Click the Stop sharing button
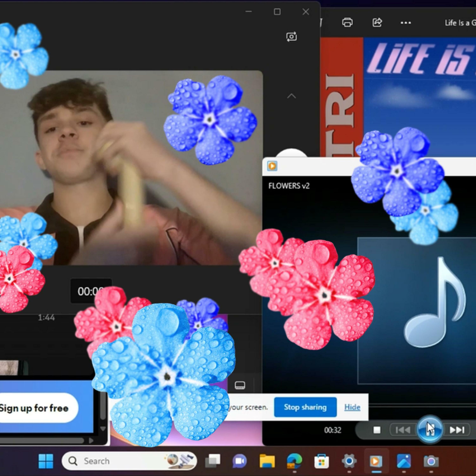Screen dimensions: 476x476 [x=305, y=407]
